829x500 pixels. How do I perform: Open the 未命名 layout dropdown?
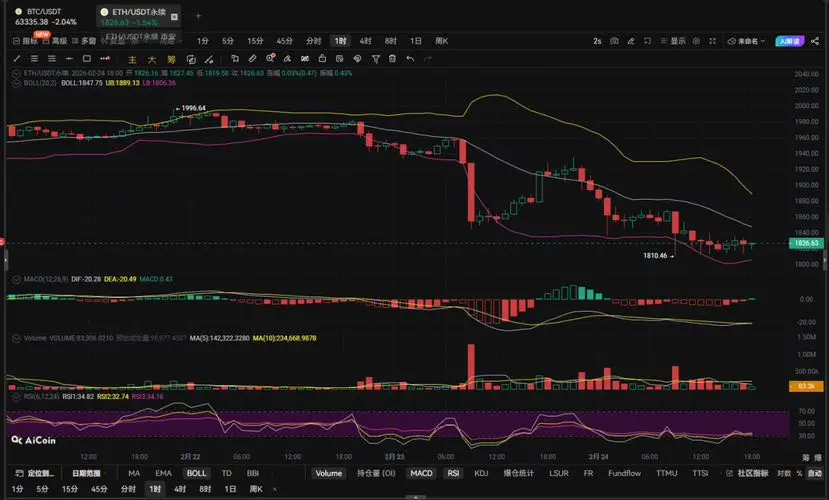(747, 41)
